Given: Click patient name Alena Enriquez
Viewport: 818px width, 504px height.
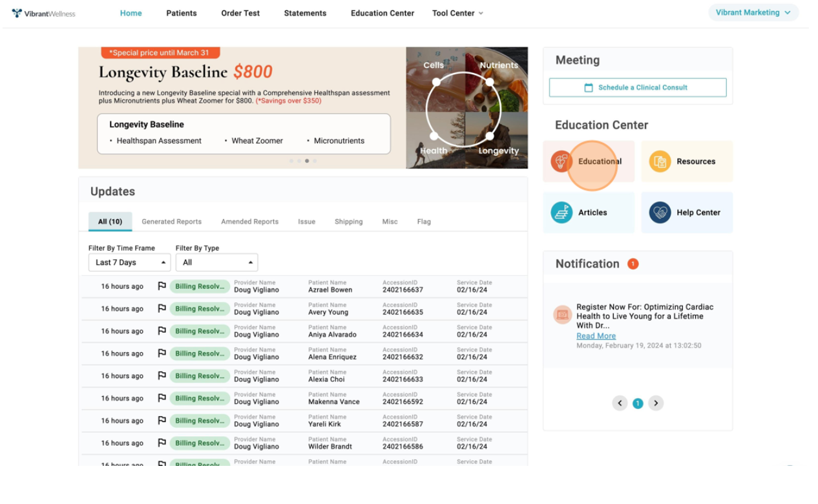Looking at the screenshot, I should click(332, 357).
